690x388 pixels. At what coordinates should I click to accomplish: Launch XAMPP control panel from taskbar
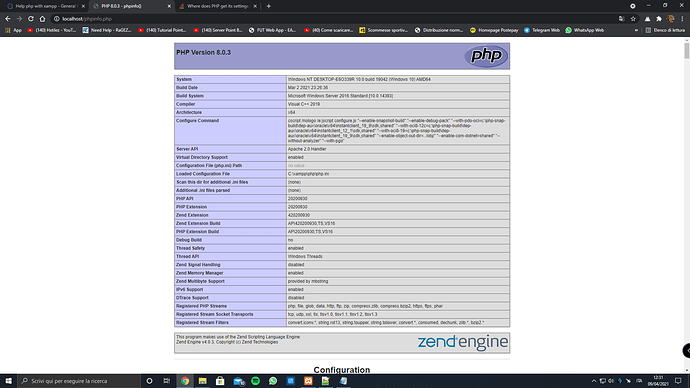pos(308,381)
